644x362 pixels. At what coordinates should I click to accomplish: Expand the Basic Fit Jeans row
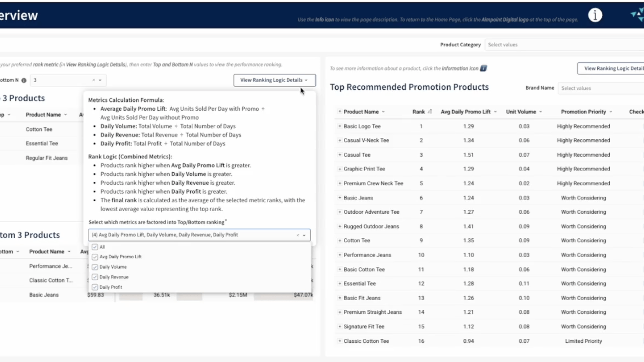339,298
